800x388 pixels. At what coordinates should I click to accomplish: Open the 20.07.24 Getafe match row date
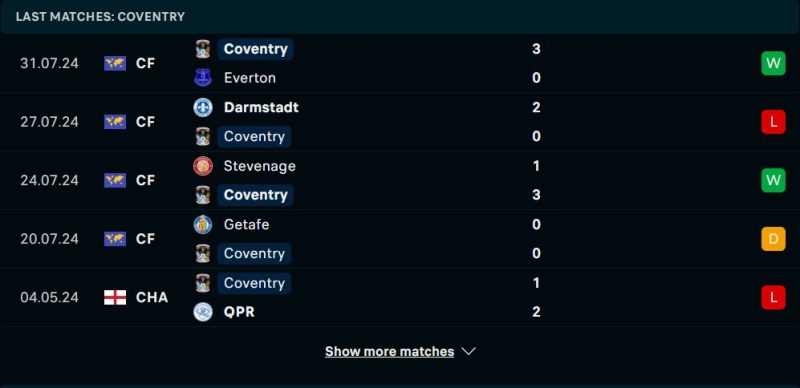pyautogui.click(x=49, y=239)
